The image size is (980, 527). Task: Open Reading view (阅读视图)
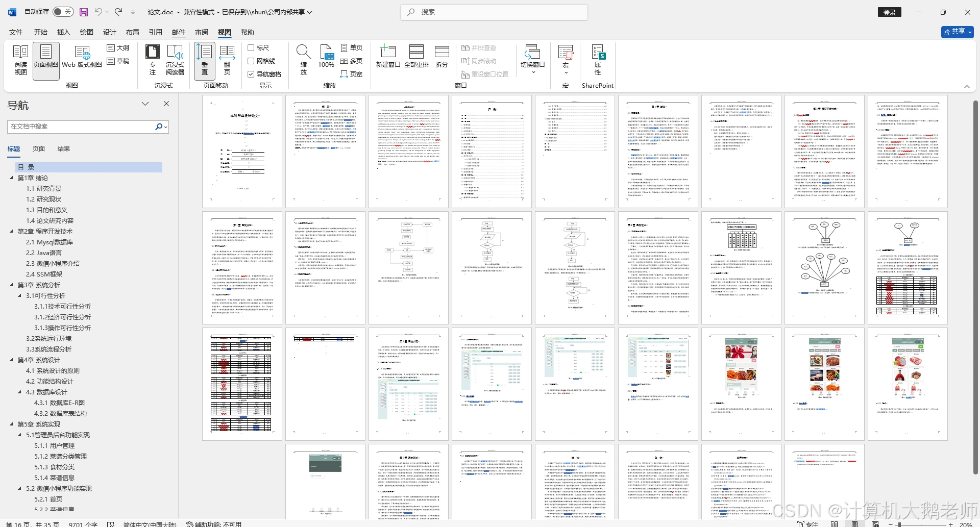[20, 60]
